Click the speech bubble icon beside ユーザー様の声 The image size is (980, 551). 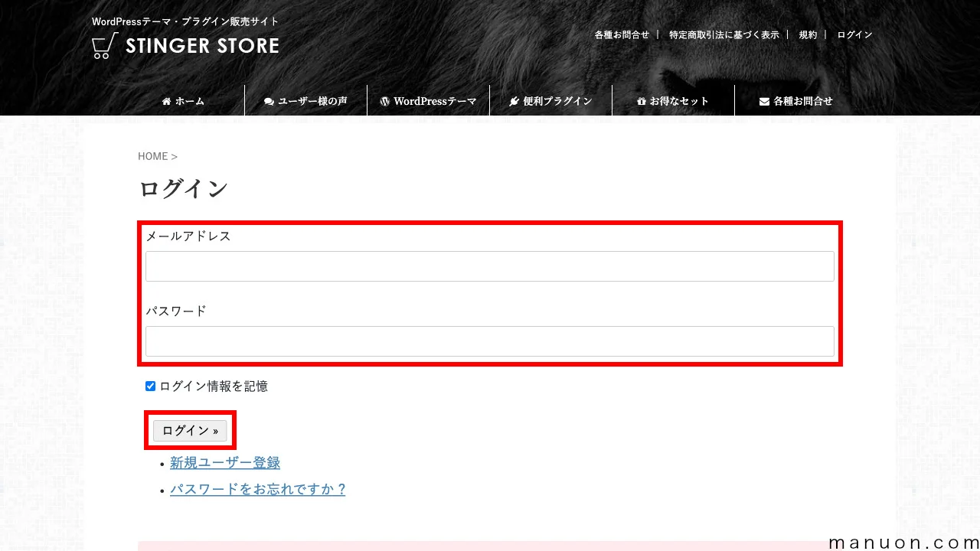pos(269,101)
